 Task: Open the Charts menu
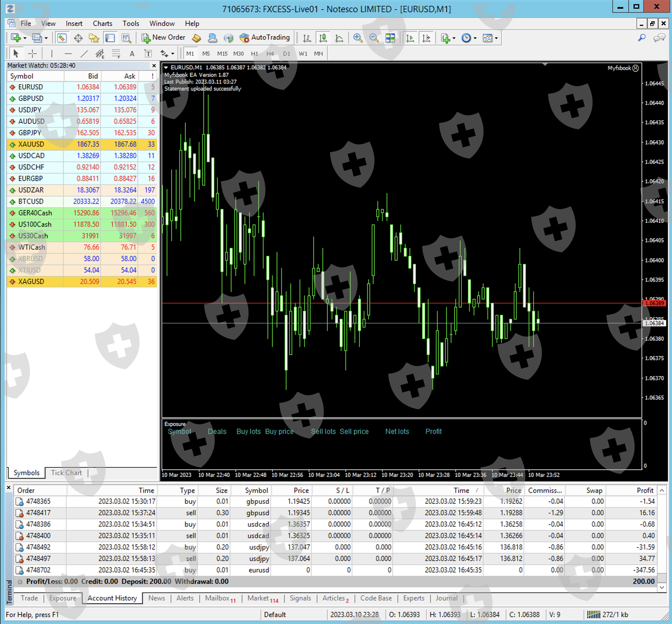(102, 24)
